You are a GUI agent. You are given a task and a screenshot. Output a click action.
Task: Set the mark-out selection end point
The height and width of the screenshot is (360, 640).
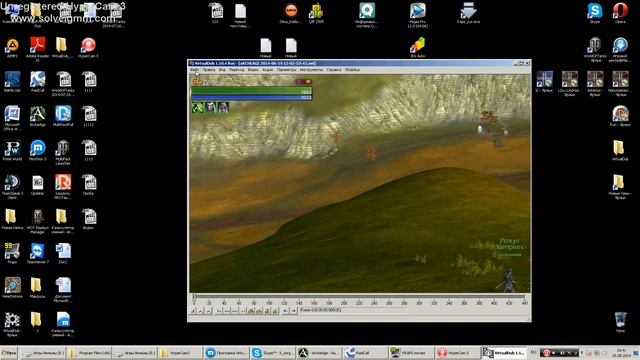tap(293, 311)
